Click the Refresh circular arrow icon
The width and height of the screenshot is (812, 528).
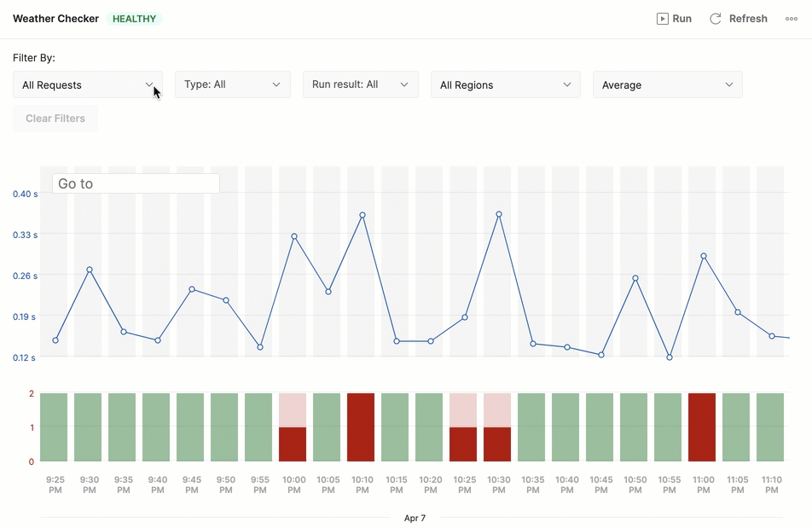pyautogui.click(x=715, y=18)
